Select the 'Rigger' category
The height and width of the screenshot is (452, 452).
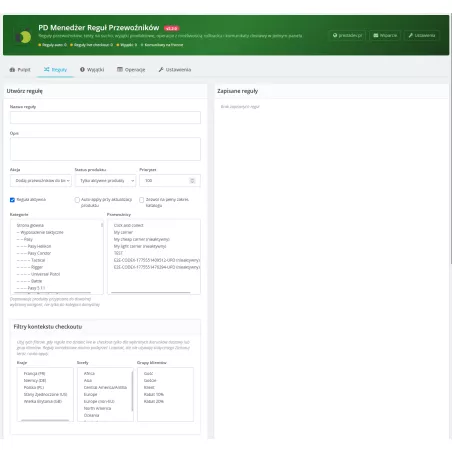click(30, 267)
